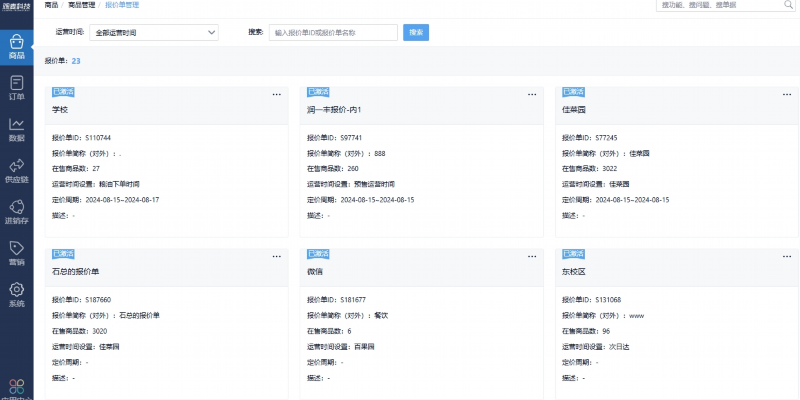The width and height of the screenshot is (800, 400).
Task: Go to 订单 in left sidebar
Action: click(16, 87)
